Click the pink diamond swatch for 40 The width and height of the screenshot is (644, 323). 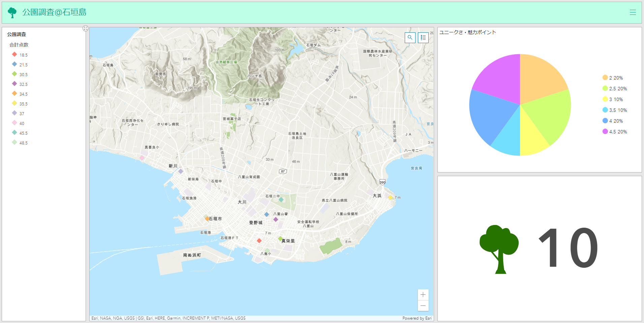(14, 123)
